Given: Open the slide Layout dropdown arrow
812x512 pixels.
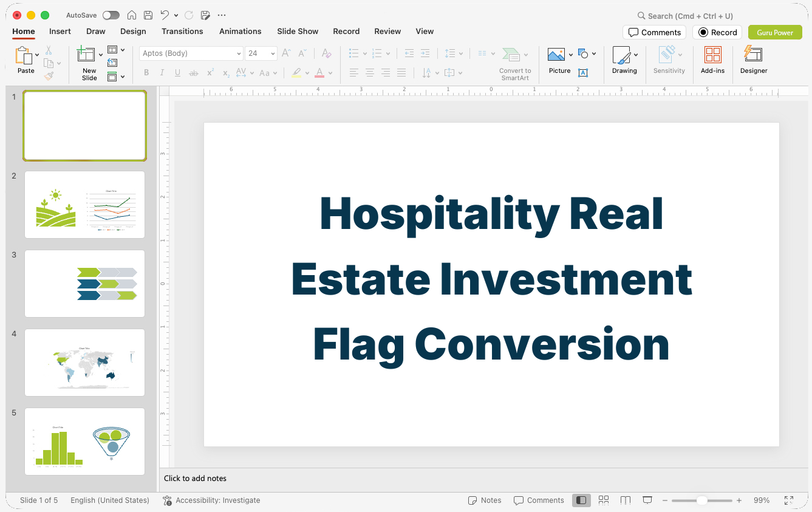Looking at the screenshot, I should coord(123,50).
